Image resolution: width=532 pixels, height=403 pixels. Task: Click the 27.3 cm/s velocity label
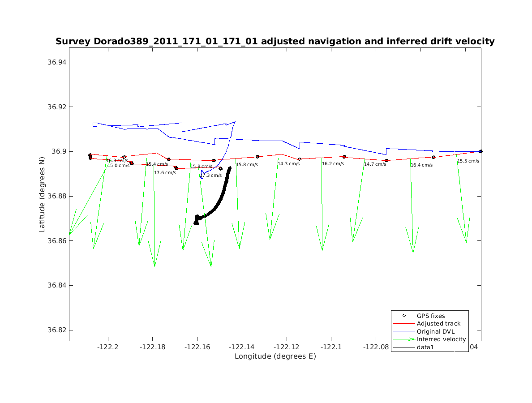[x=210, y=176]
